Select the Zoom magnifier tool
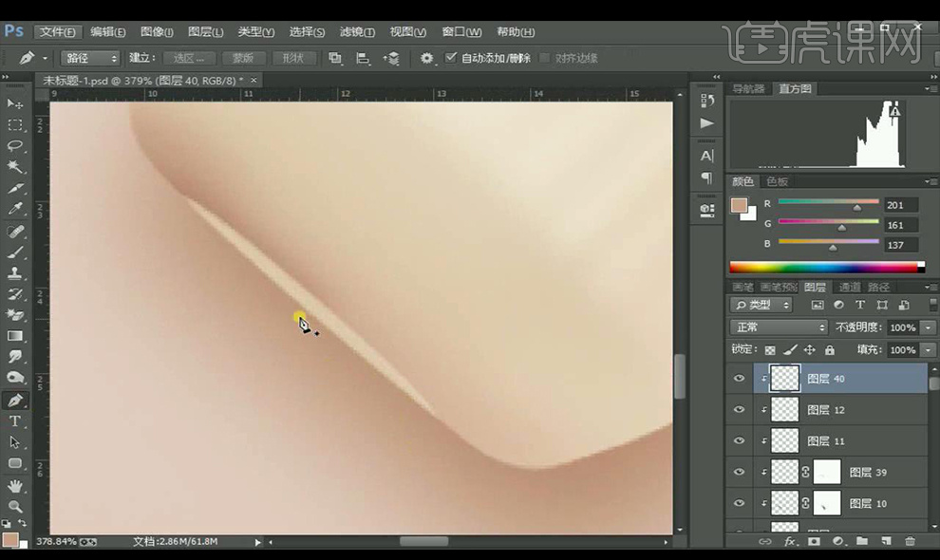The image size is (940, 560). click(x=15, y=506)
